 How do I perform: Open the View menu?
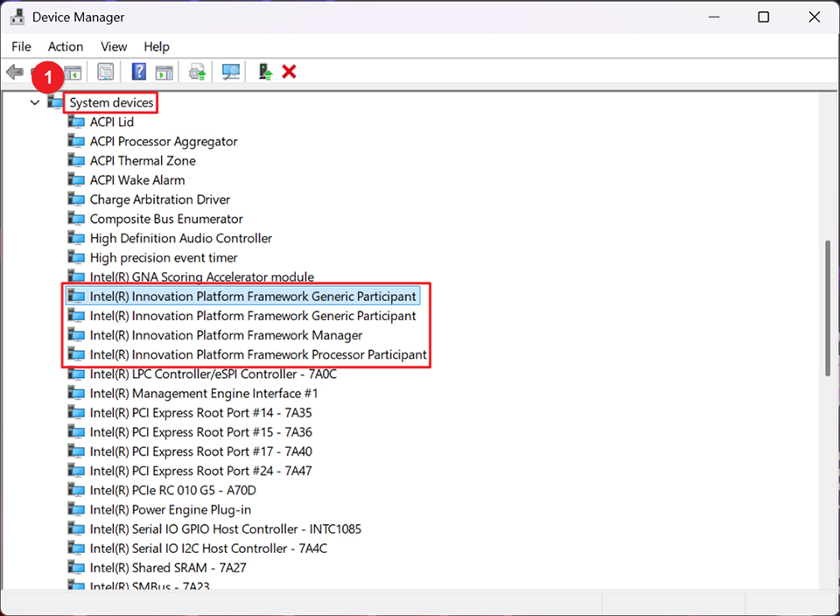(x=114, y=46)
